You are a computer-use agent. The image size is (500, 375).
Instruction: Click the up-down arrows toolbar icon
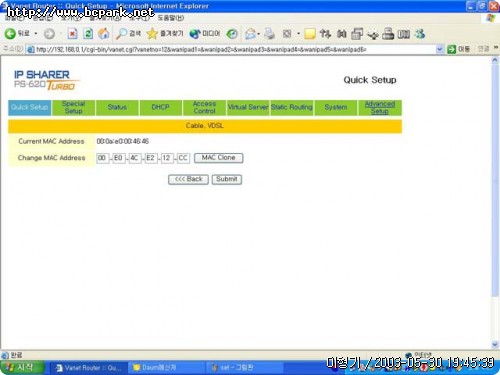tap(325, 34)
